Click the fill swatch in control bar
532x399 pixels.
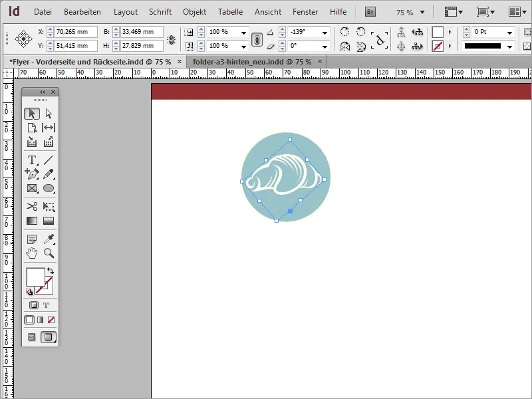(438, 32)
